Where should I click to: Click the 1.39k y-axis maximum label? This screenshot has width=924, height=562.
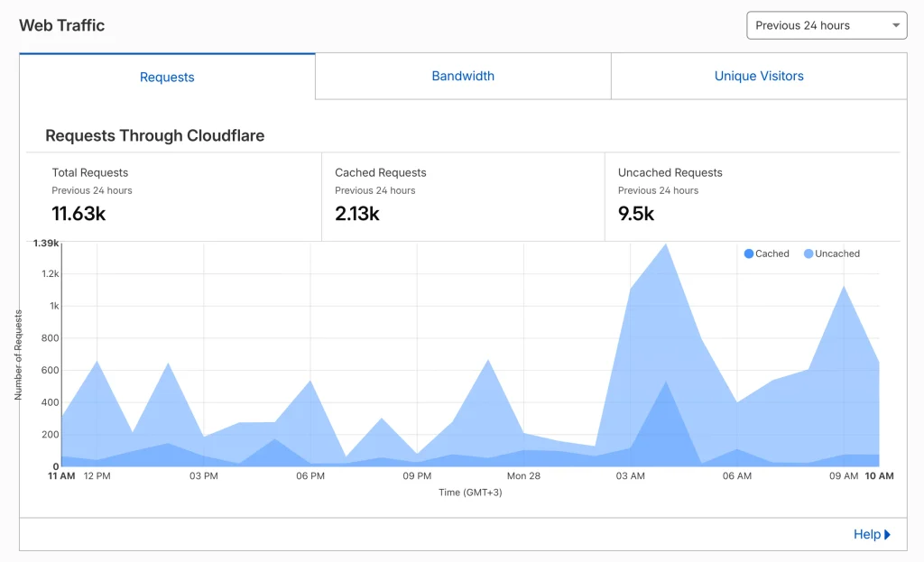[46, 244]
